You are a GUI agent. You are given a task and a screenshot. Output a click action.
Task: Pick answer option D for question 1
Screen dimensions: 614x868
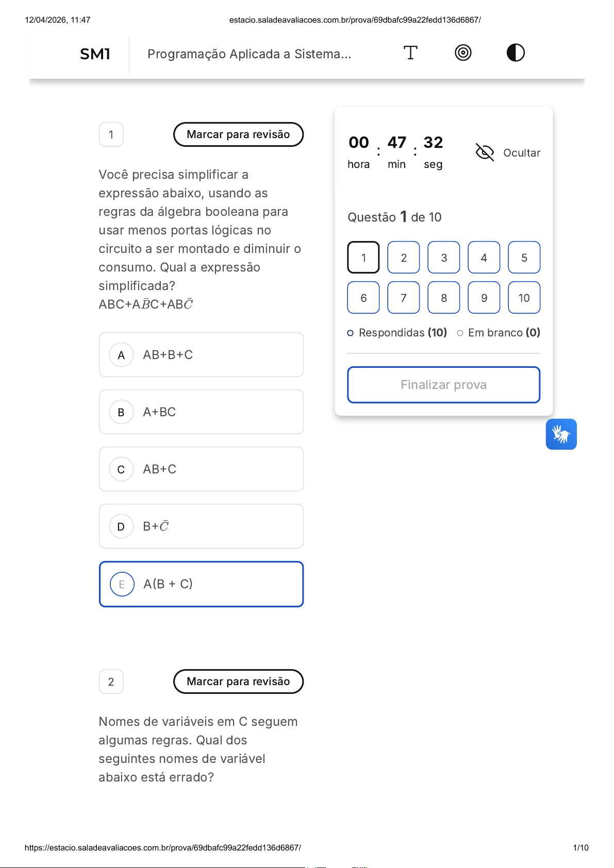coord(201,526)
